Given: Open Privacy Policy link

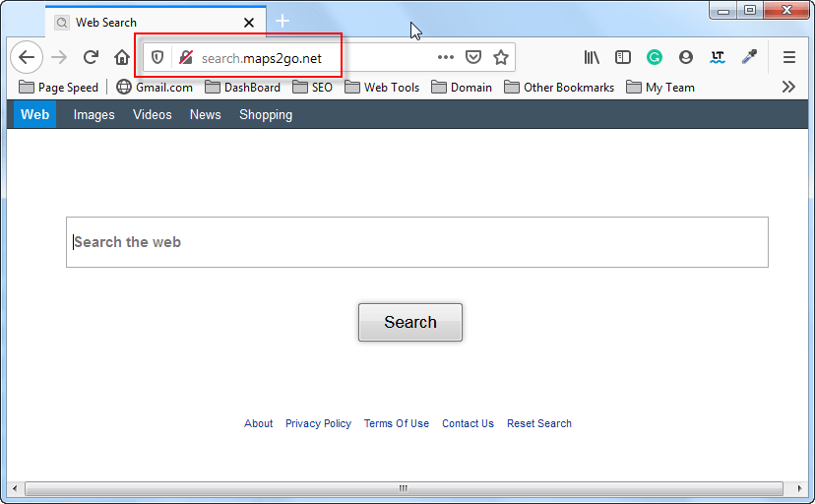Looking at the screenshot, I should pos(318,423).
